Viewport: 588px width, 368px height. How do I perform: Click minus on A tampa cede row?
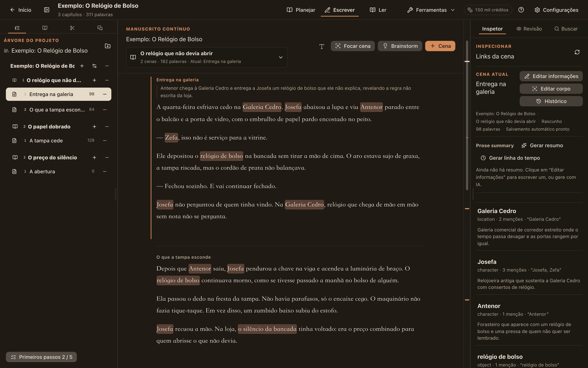pyautogui.click(x=105, y=141)
